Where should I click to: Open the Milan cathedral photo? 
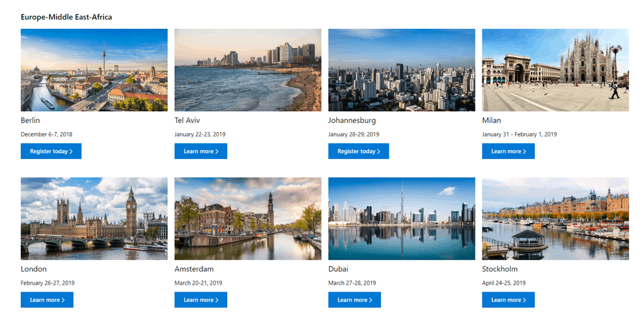coord(555,70)
